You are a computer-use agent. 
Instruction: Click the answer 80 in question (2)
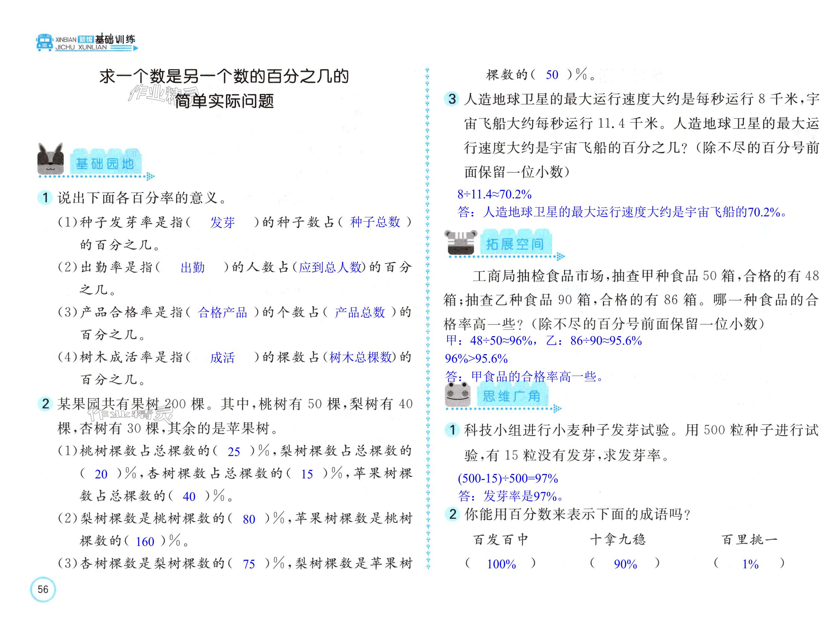249,519
